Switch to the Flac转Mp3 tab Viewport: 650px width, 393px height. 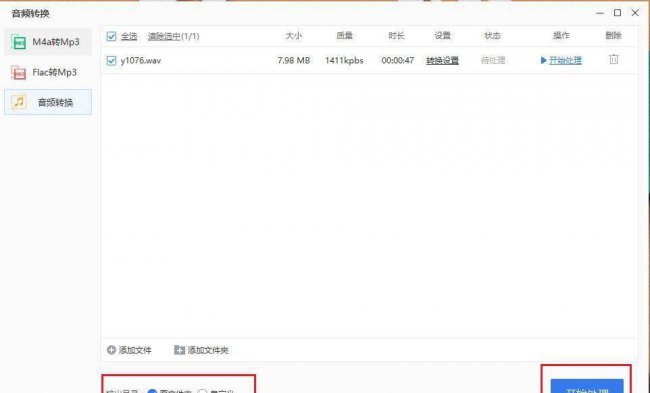point(48,73)
